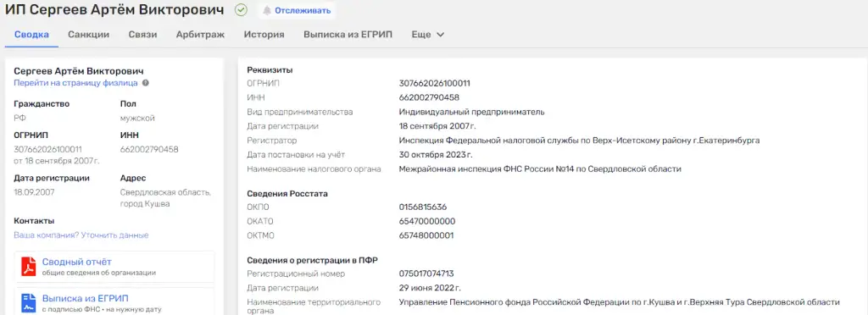Click the name Сергеев Артём Викторович in left card

coord(79,71)
